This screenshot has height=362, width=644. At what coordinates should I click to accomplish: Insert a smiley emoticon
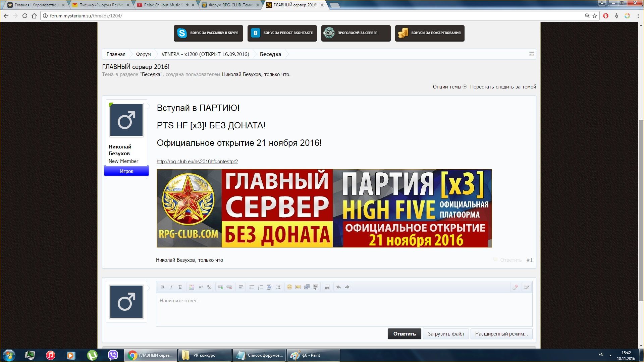pos(289,287)
